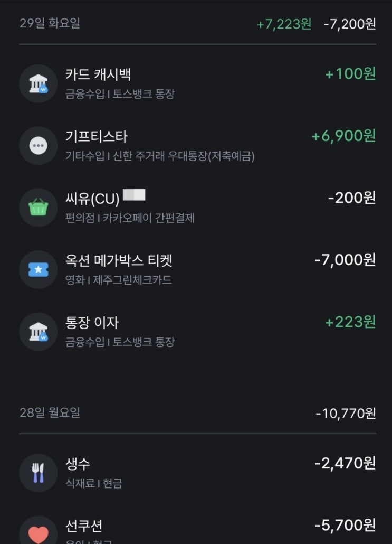Viewport: 392px width, 544px height.
Task: Tap the heart icon beside 선쿠션
Action: (38, 532)
